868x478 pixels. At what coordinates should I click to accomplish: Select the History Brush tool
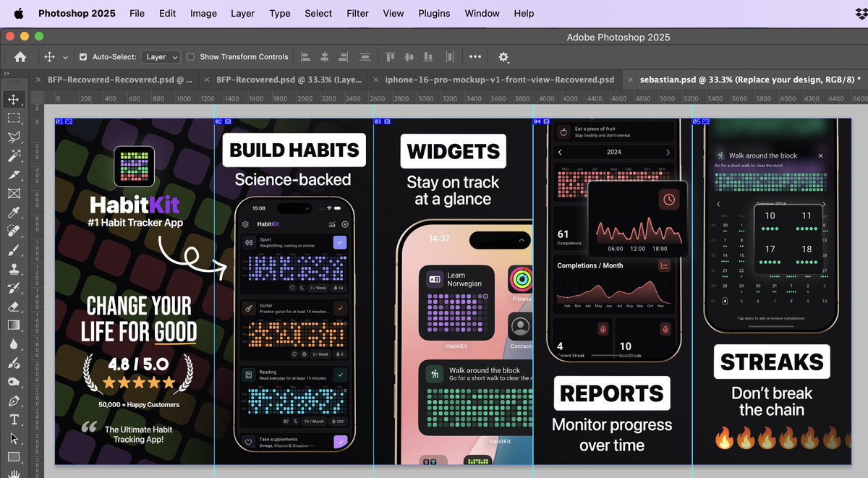point(14,288)
